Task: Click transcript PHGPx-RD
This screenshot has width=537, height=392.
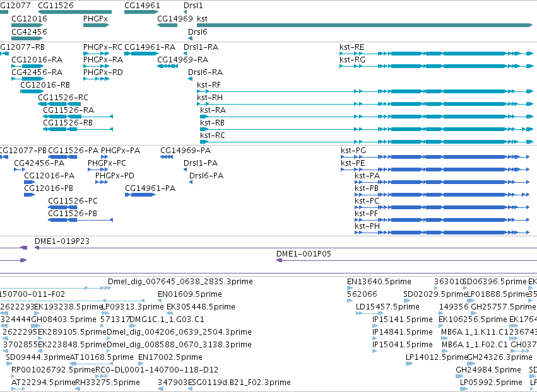Action: pyautogui.click(x=103, y=72)
